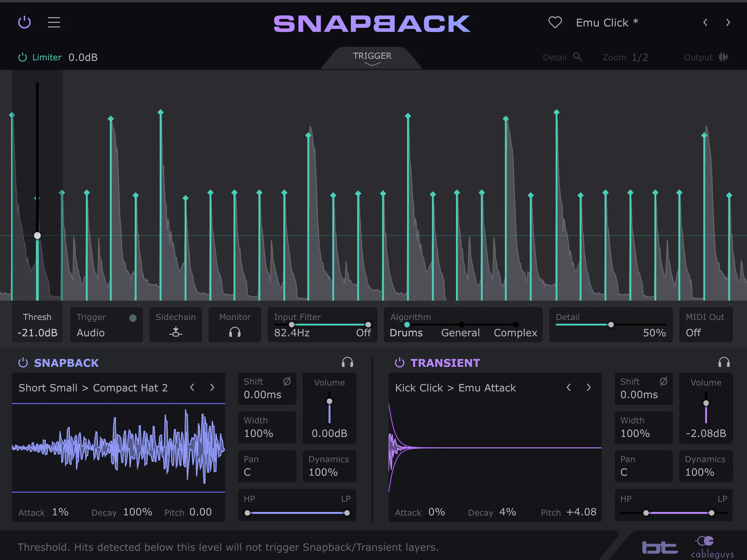The height and width of the screenshot is (560, 747).
Task: Click the Transient HP filter handle
Action: click(x=646, y=513)
